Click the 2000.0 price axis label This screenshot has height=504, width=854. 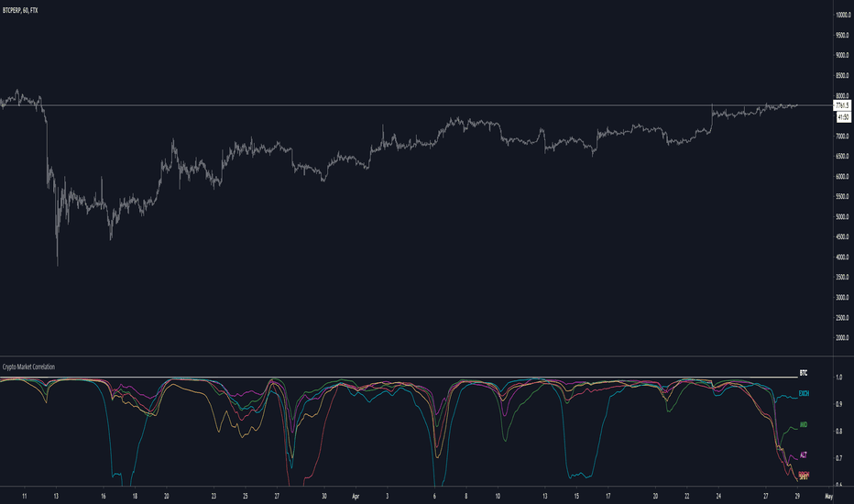[x=843, y=337]
